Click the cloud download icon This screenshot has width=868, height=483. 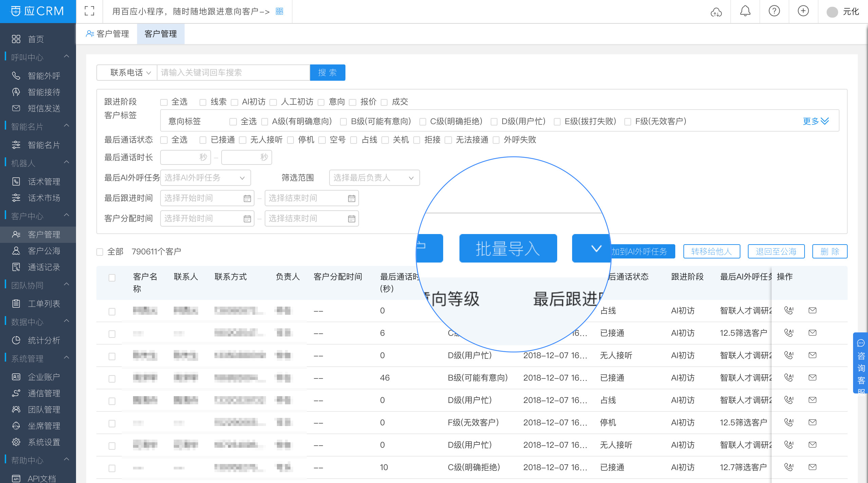[x=716, y=12]
